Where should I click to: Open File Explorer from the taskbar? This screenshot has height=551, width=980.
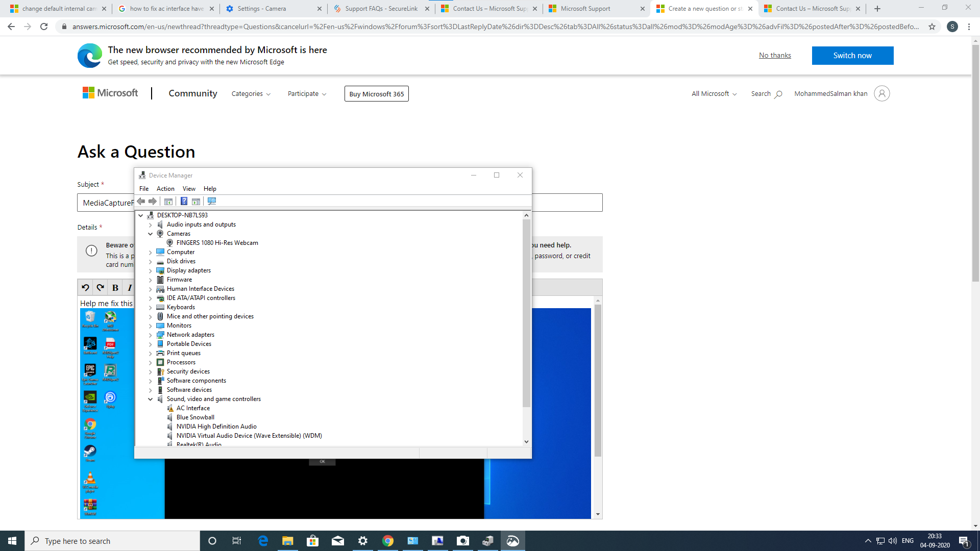click(288, 541)
